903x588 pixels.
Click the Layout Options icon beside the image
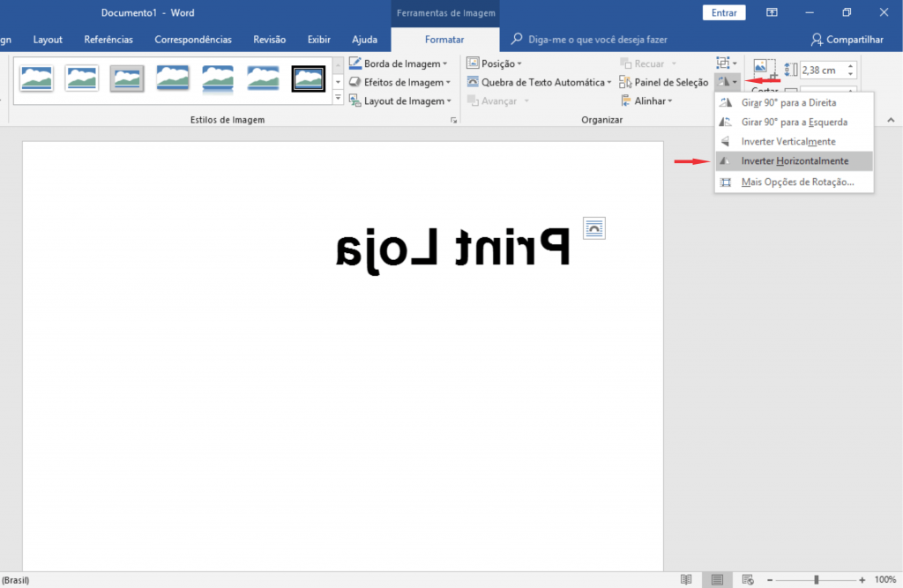click(594, 228)
